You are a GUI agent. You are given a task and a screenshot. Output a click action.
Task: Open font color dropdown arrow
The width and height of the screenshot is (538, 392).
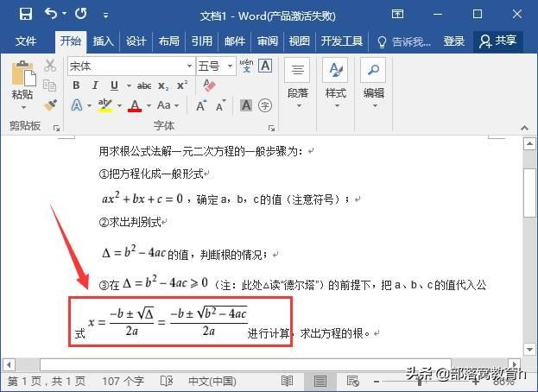[x=149, y=105]
